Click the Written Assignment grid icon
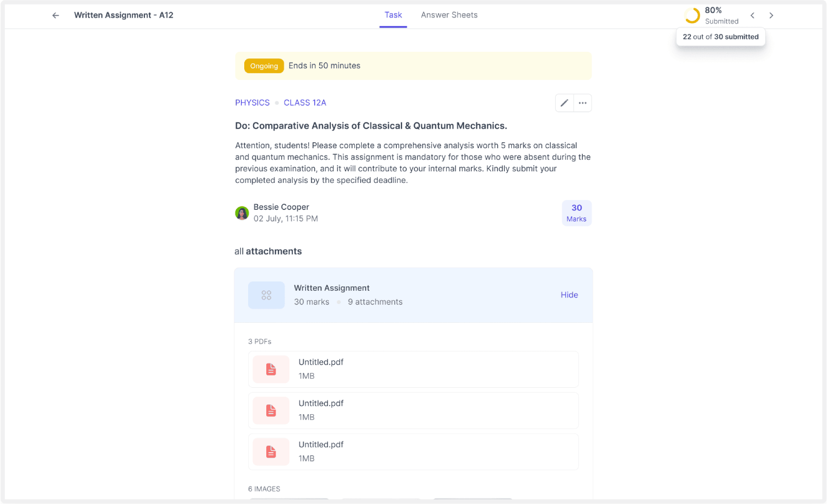827x504 pixels. (266, 295)
